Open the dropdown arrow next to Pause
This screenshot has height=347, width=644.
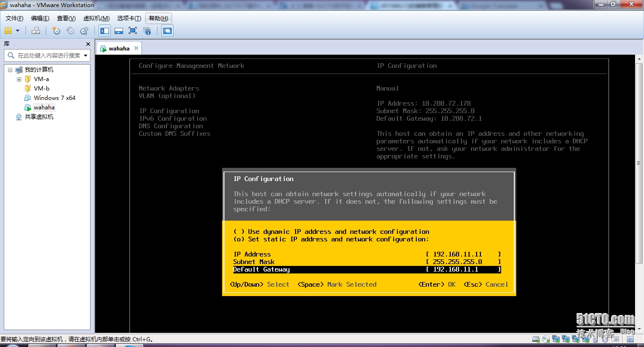click(18, 31)
